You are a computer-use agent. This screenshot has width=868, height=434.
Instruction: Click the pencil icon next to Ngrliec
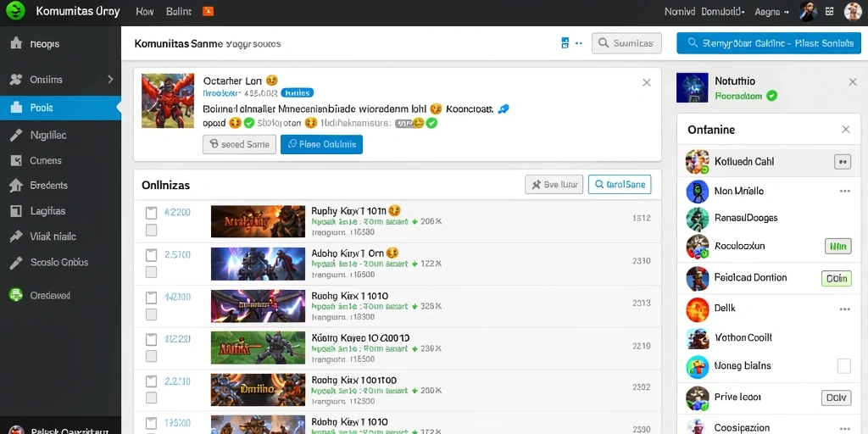(16, 135)
